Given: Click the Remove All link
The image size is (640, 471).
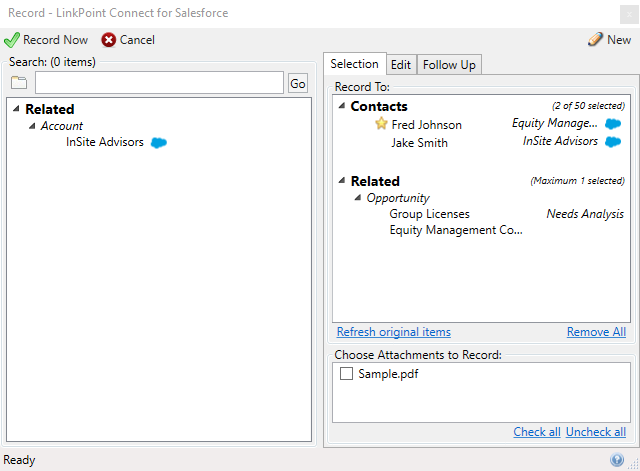Looking at the screenshot, I should pos(596,332).
